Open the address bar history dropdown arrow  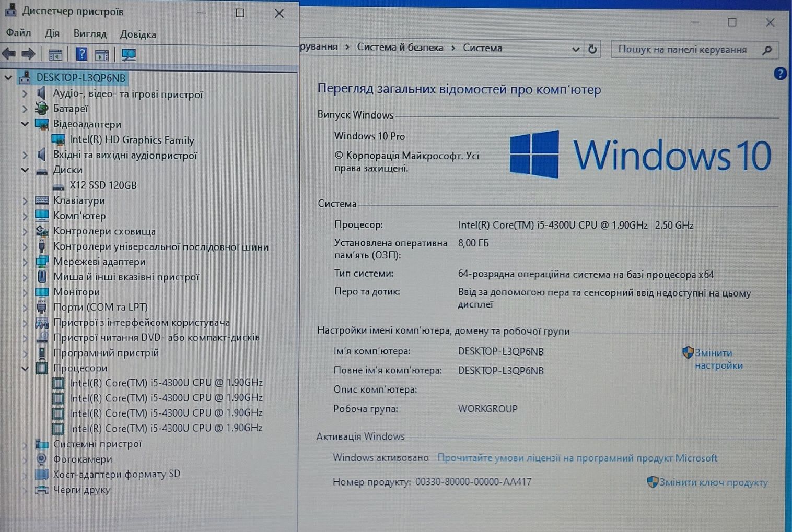575,50
